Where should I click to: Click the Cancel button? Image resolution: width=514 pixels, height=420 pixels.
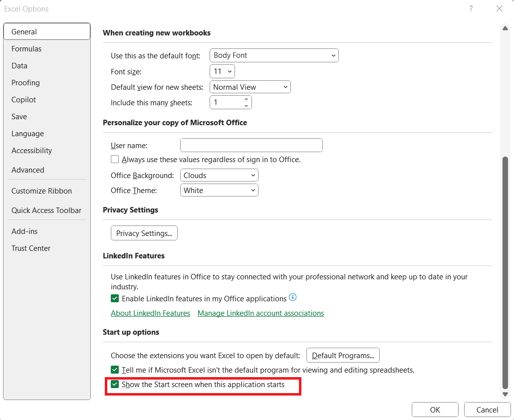point(487,410)
